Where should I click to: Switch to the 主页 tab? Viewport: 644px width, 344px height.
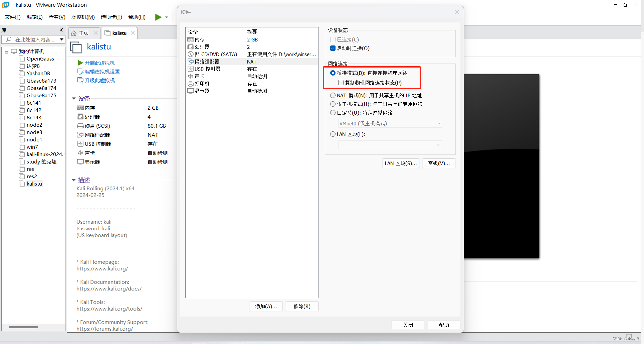click(x=83, y=33)
